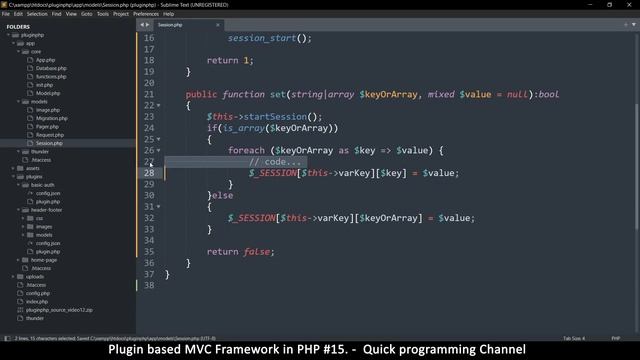Screen dimensions: 640x360
Task: Click the home-page folder icon
Action: (x=25, y=260)
